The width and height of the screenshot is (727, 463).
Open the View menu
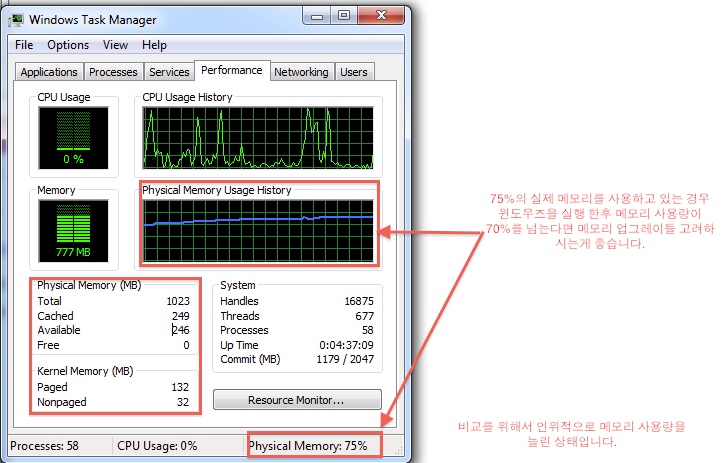pos(115,45)
